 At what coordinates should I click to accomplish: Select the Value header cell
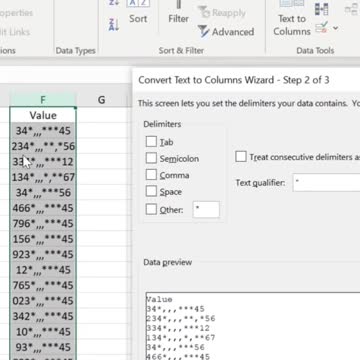(x=43, y=115)
